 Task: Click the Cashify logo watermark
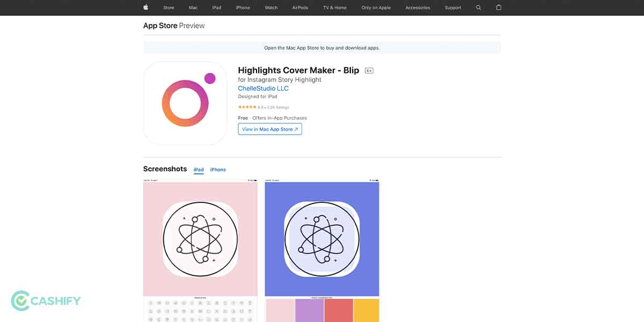46,302
